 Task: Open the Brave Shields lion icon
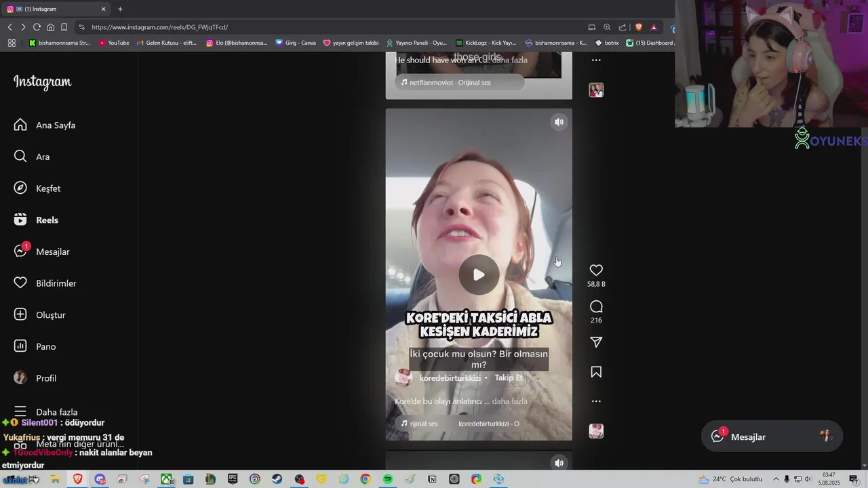pyautogui.click(x=638, y=27)
